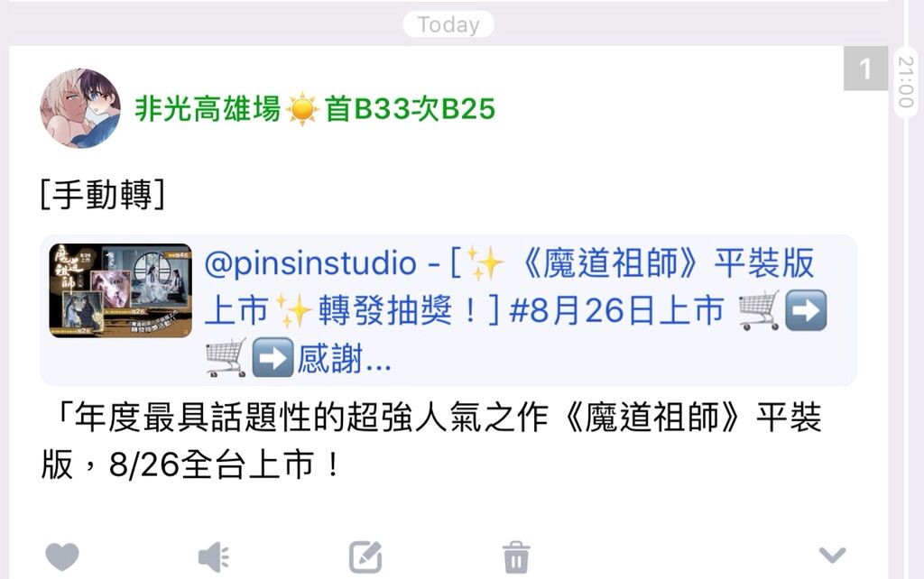The height and width of the screenshot is (579, 924).
Task: Tap the shopping cart emoji before 感謝
Action: tap(226, 358)
